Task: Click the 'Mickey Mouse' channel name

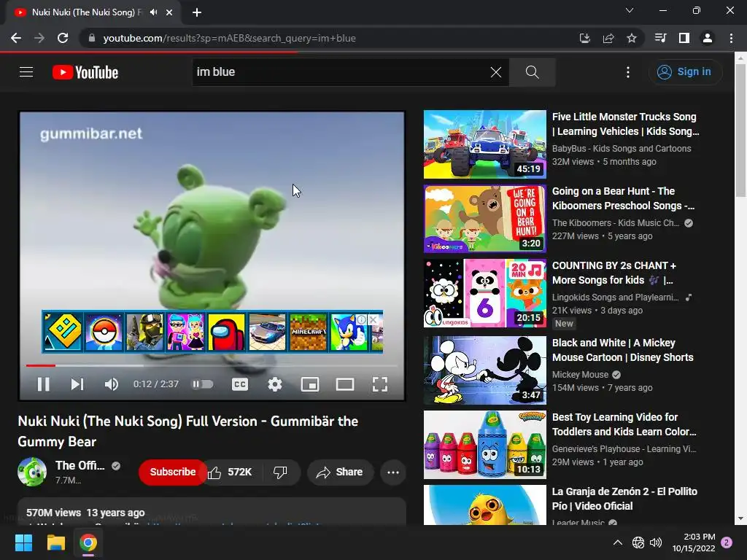Action: [x=580, y=374]
